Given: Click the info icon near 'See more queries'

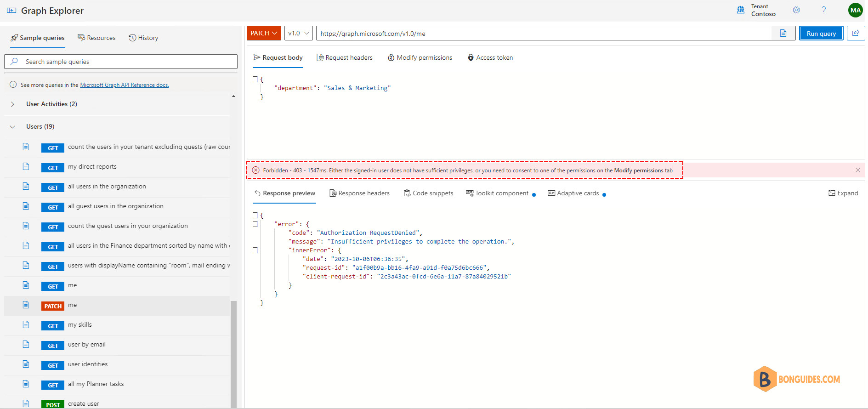Looking at the screenshot, I should [x=13, y=85].
